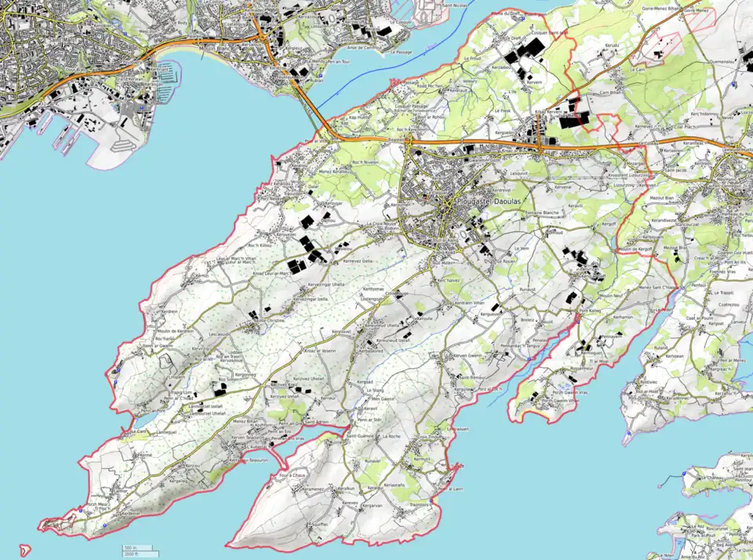The height and width of the screenshot is (560, 753).
Task: Select the Four à Chaux label
Action: [291, 475]
